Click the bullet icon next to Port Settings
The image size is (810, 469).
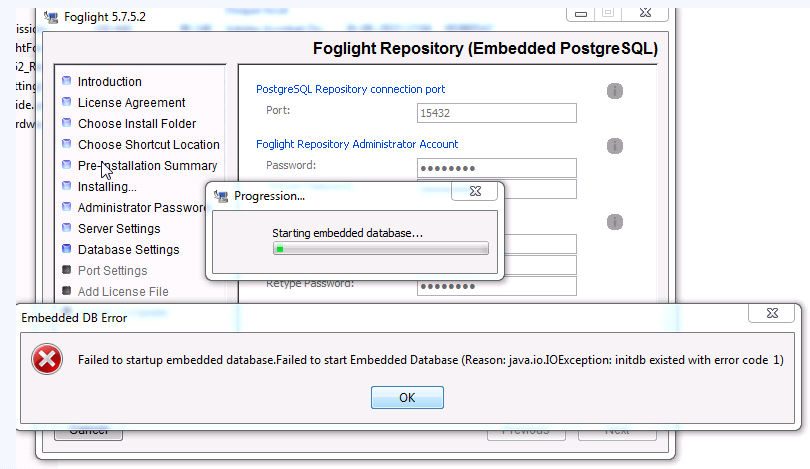point(67,271)
